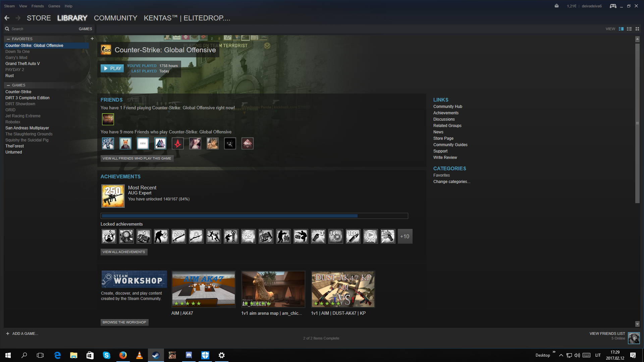Viewport: 644px width, 362px height.
Task: Open the View menu
Action: click(x=23, y=6)
